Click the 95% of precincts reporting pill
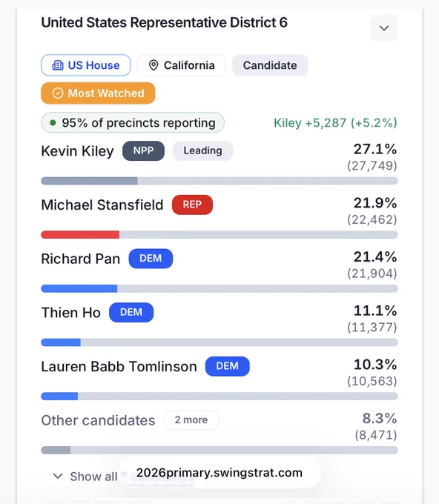 [x=133, y=122]
